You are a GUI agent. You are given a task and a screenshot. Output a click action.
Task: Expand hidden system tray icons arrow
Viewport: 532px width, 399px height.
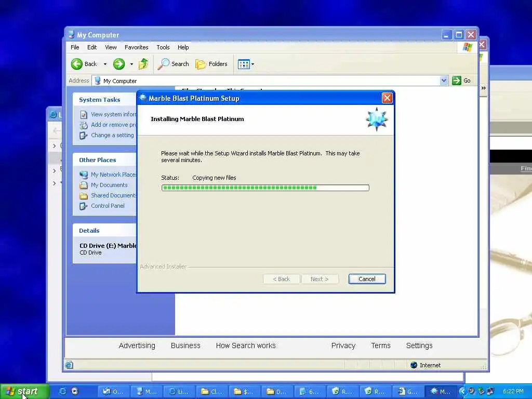pos(462,392)
